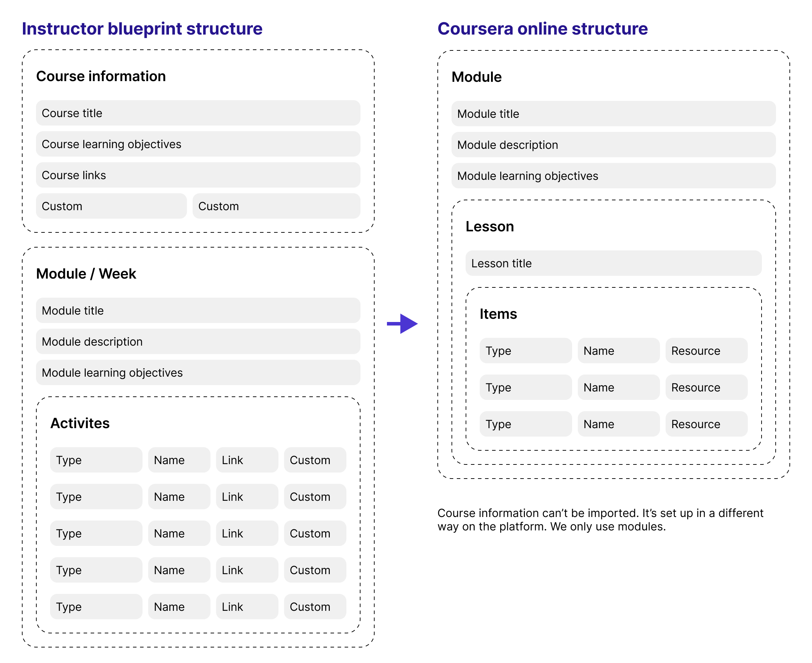812x663 pixels.
Task: Click the Lesson section heading
Action: pos(490,226)
